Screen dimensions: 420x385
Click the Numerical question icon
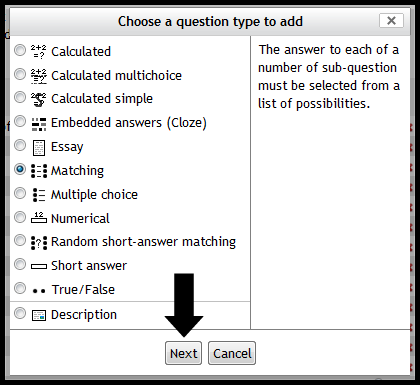(39, 217)
